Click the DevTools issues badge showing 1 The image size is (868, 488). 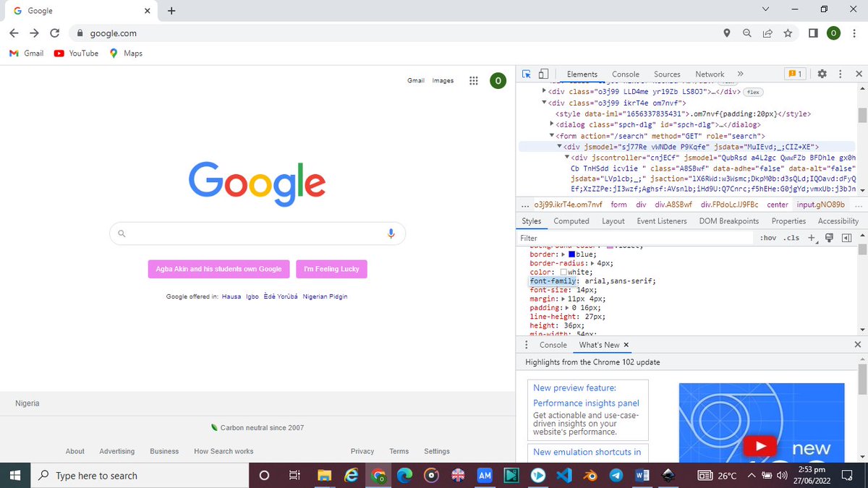tap(795, 74)
